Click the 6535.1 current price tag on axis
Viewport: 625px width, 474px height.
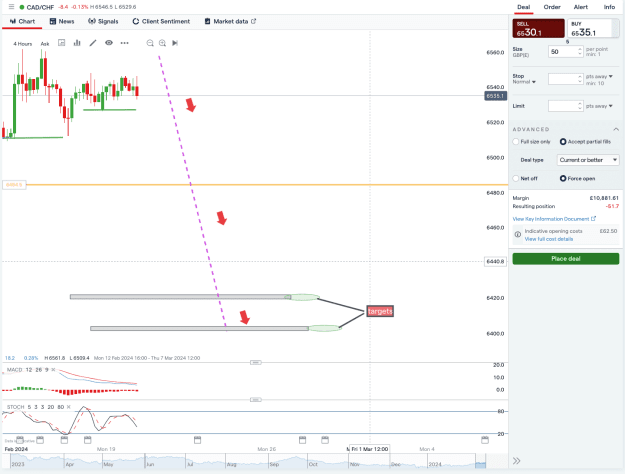[495, 96]
